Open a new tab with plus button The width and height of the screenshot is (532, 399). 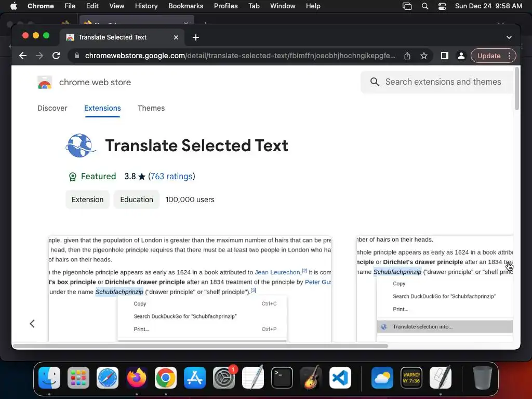tap(196, 37)
